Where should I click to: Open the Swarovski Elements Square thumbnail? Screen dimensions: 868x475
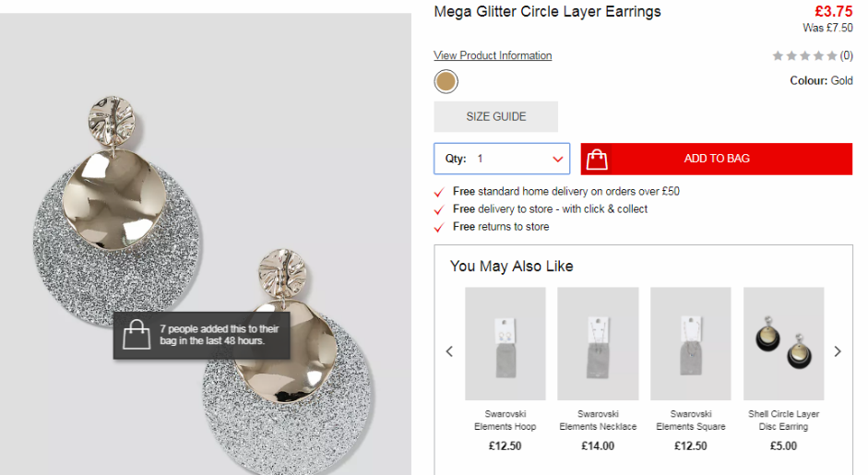click(691, 343)
